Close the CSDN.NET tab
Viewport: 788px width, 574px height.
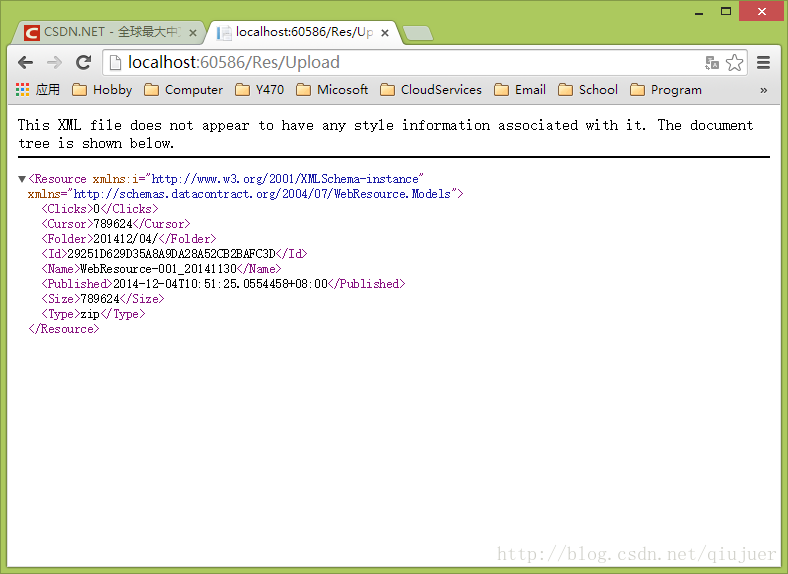click(192, 33)
